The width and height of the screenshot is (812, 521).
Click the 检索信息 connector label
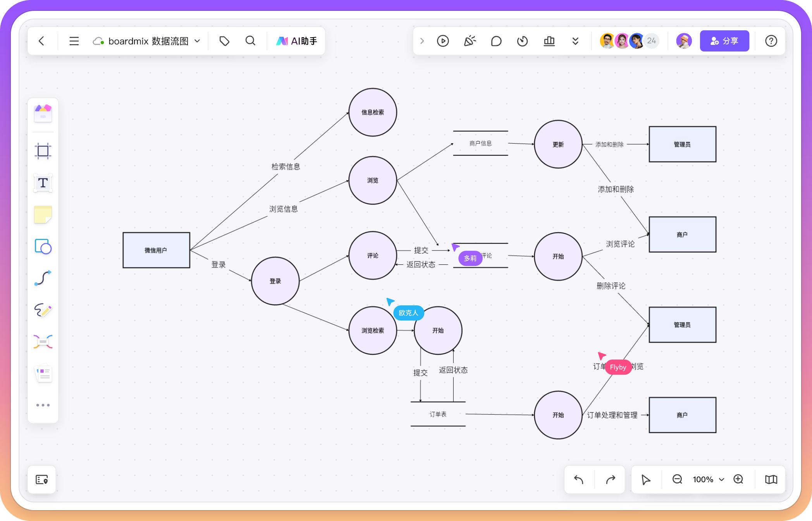click(x=286, y=166)
